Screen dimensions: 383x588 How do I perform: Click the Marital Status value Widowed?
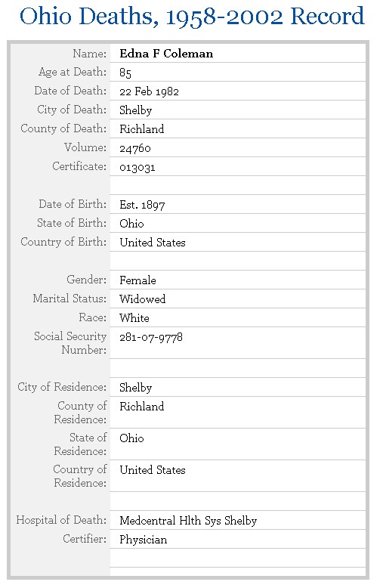143,299
